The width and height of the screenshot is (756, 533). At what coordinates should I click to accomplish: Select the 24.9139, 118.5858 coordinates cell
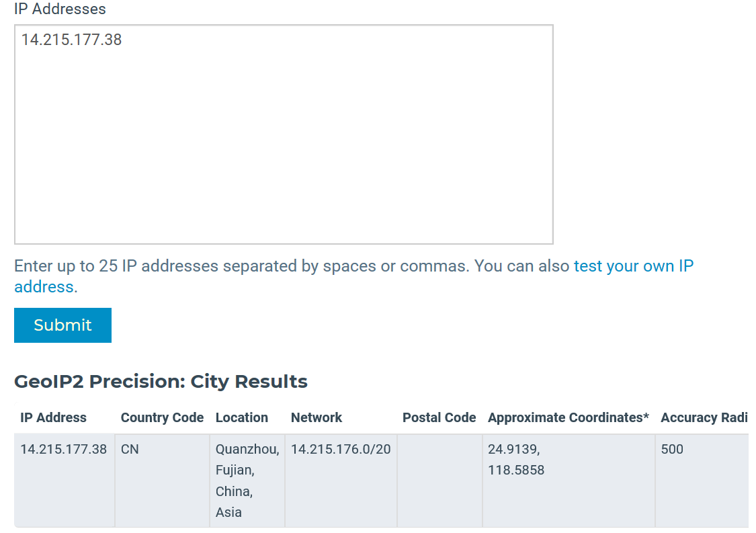[x=515, y=459]
